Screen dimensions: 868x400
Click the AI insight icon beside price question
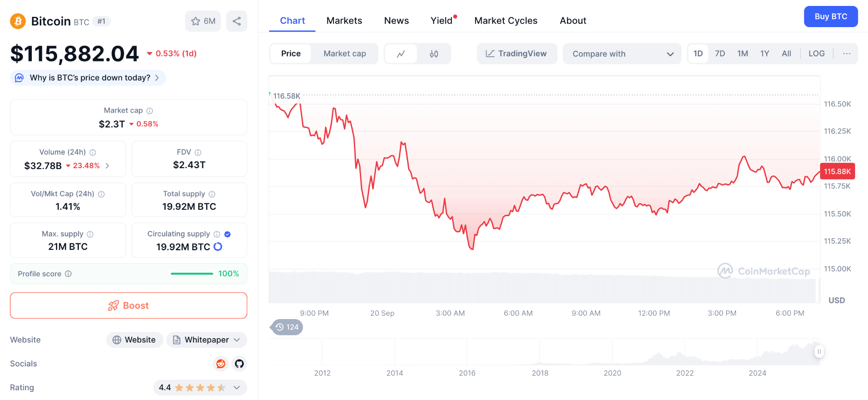19,78
